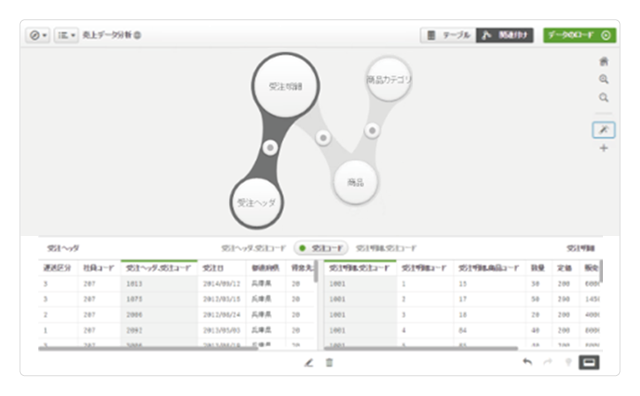Click the trash delete icon

(329, 363)
